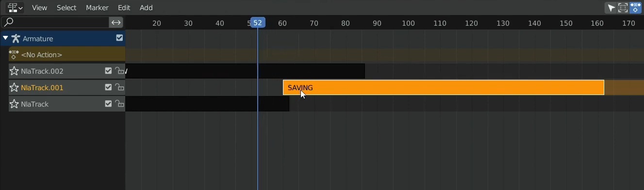
Task: Select the <No Action> row
Action: coord(67,55)
